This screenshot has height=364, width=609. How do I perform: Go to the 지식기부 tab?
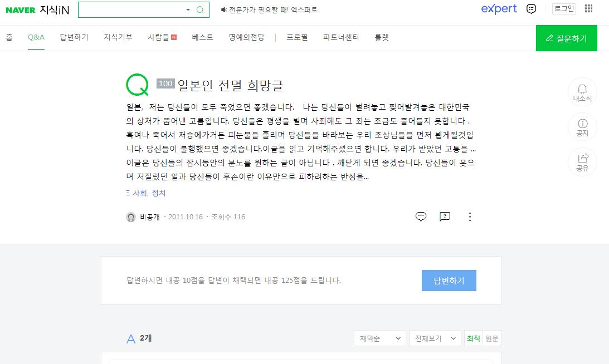tap(118, 38)
